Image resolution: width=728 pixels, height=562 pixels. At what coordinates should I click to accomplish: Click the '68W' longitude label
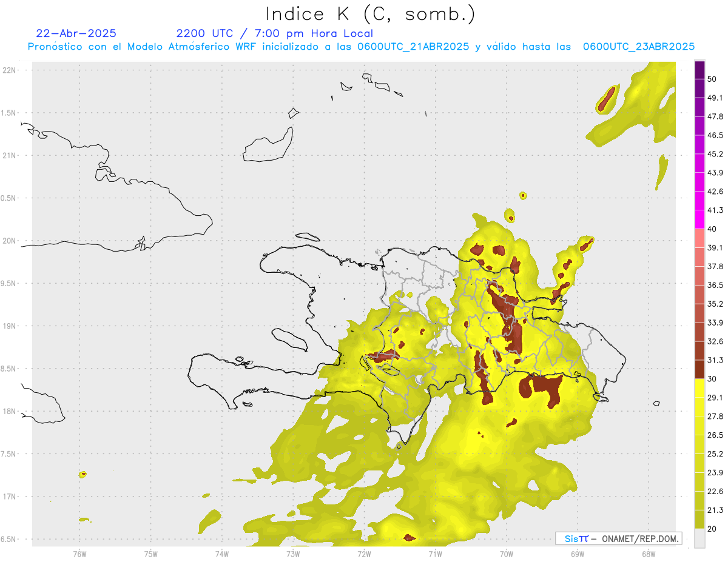(648, 554)
